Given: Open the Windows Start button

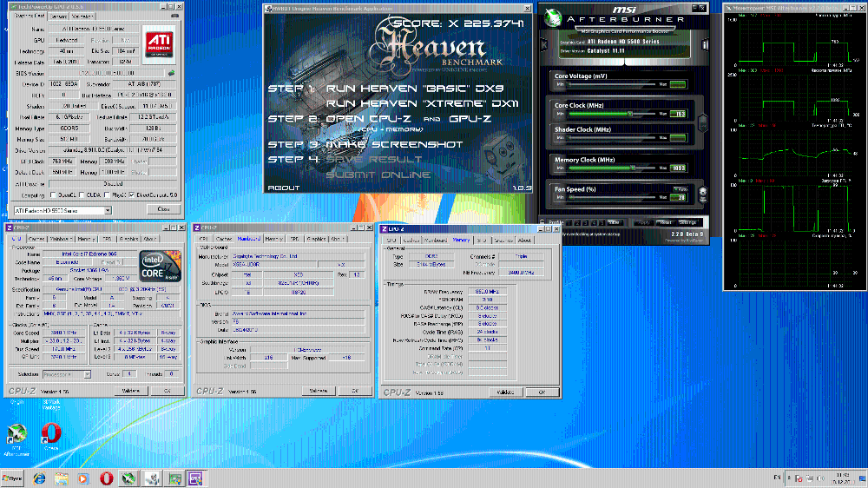Looking at the screenshot, I should 12,478.
